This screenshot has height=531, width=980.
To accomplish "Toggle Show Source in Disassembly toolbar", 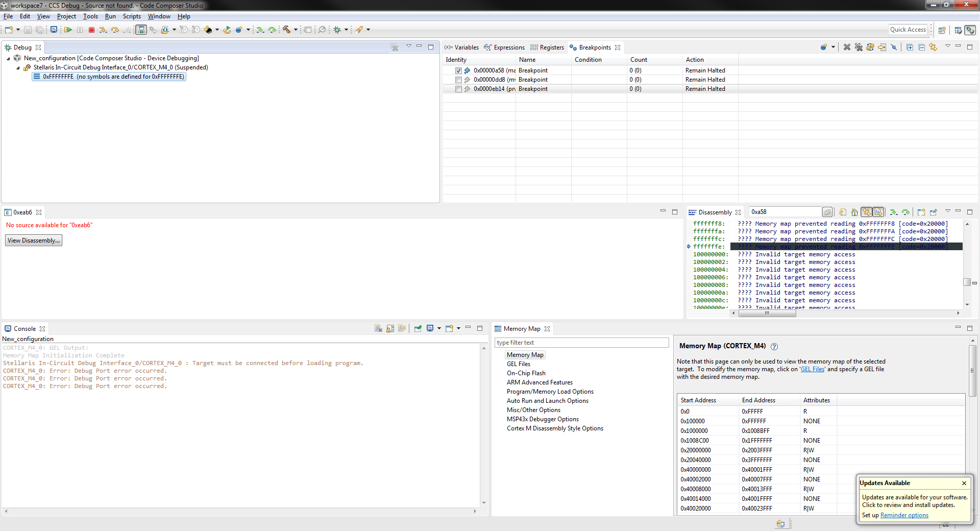I will [x=878, y=212].
